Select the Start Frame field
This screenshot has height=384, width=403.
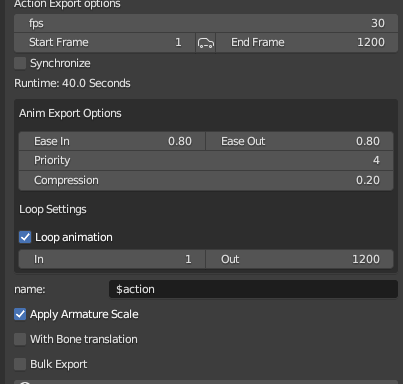point(104,43)
